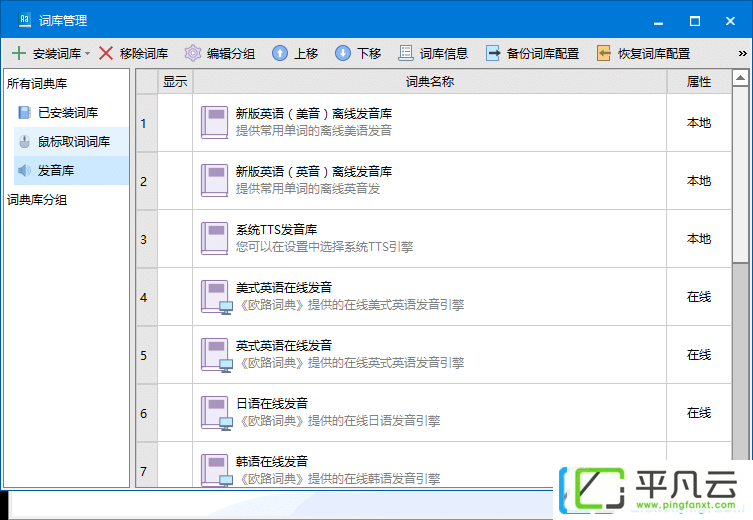Click row number 7 header
The image size is (753, 520).
(x=146, y=465)
